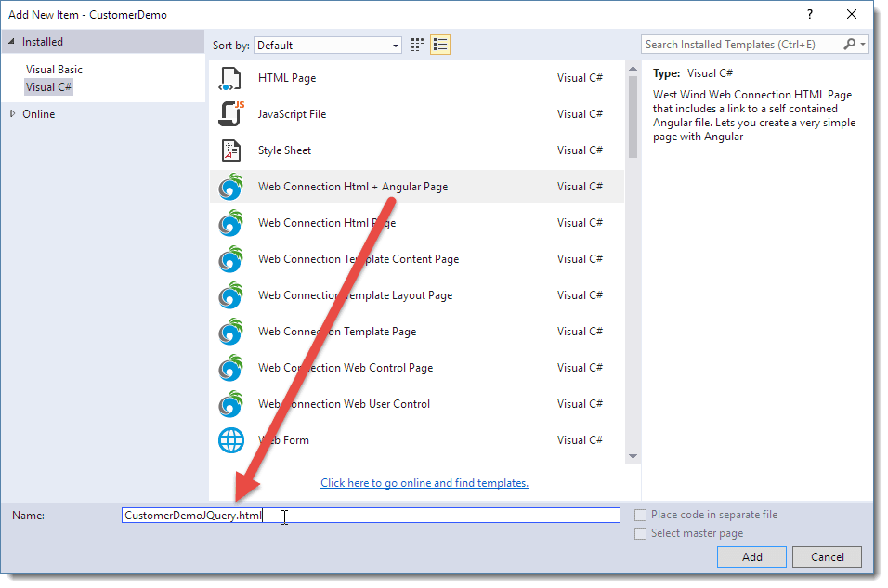Click the search magnifier icon

pos(849,45)
